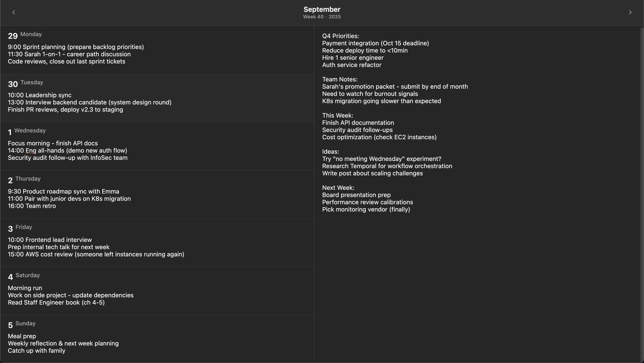Go to previous week with left chevron
The height and width of the screenshot is (363, 644).
(x=14, y=12)
